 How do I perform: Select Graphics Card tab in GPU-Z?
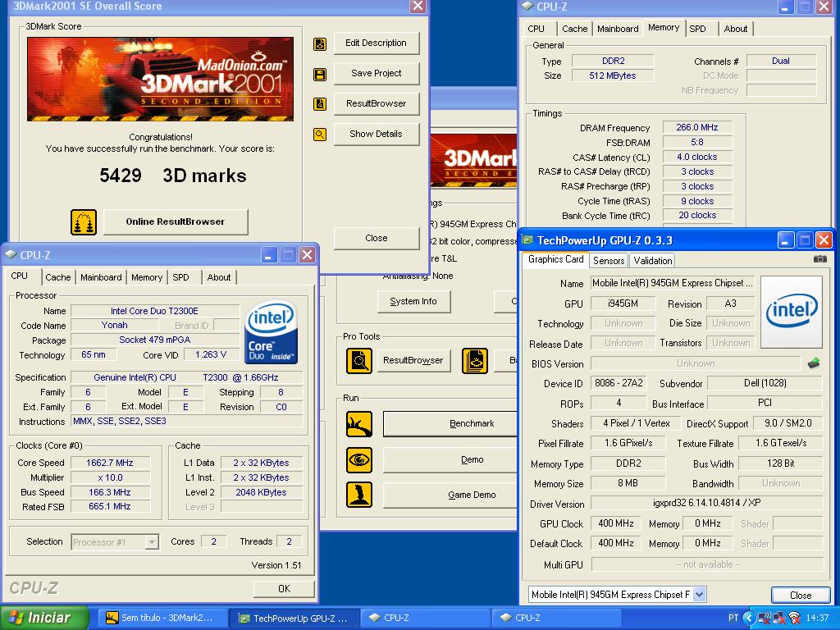(x=555, y=259)
